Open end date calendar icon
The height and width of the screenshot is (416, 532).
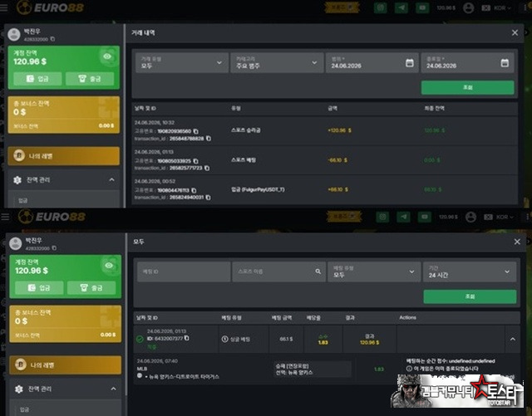505,63
